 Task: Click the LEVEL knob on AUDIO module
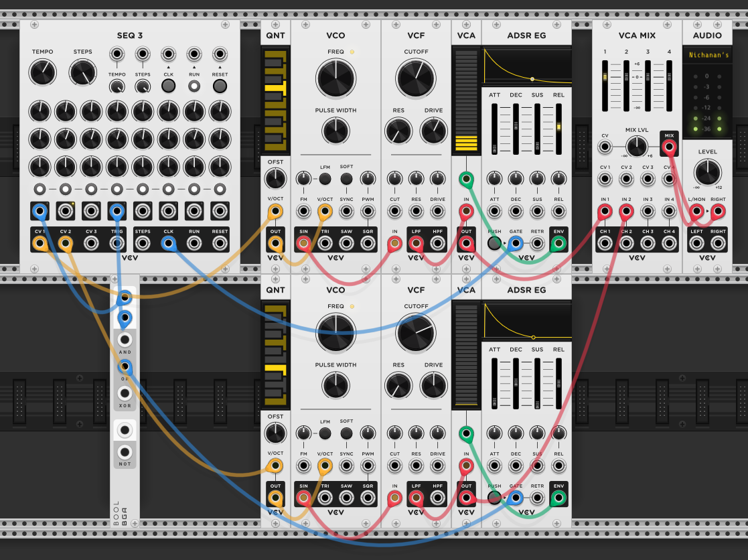coord(707,173)
